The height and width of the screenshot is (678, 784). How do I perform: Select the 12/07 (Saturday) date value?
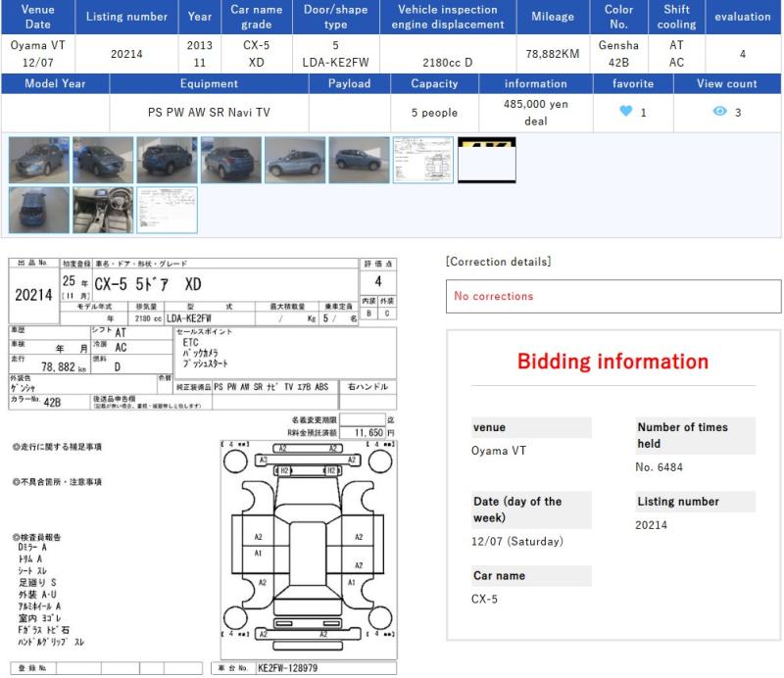coord(517,541)
